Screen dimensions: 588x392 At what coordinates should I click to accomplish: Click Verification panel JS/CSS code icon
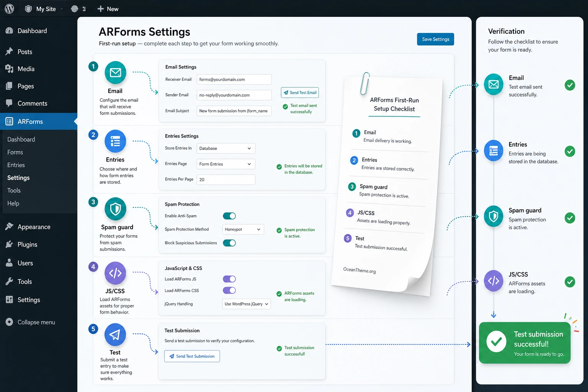tap(493, 281)
